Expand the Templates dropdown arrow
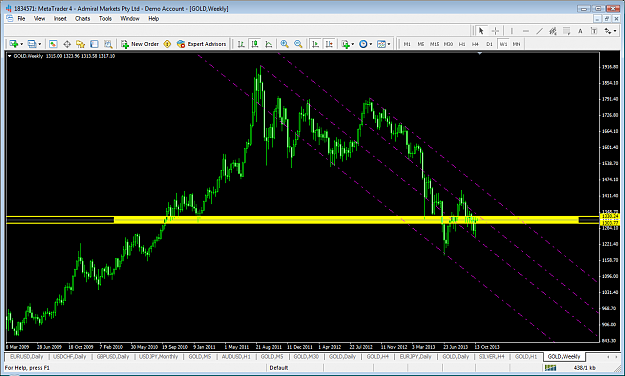 [x=389, y=44]
